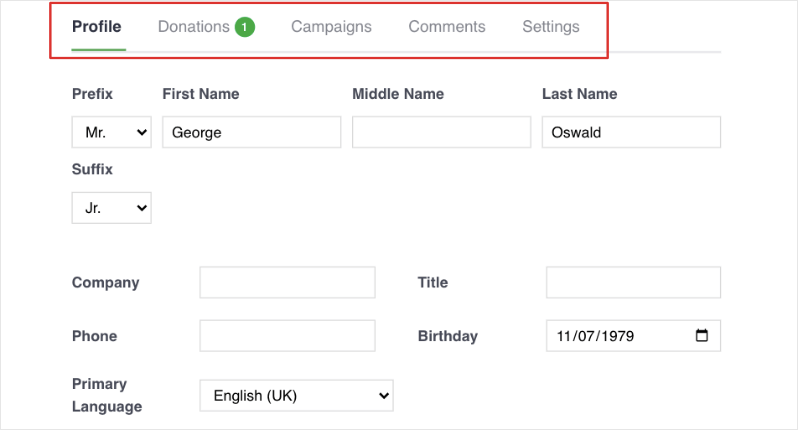798x430 pixels.
Task: Click the First Name field containing George
Action: (251, 132)
